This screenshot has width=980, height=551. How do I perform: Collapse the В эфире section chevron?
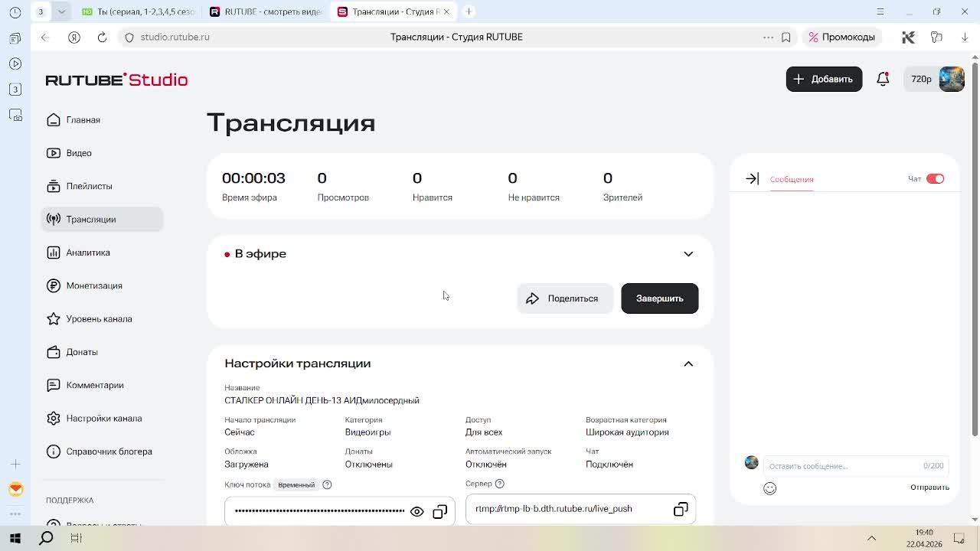688,254
